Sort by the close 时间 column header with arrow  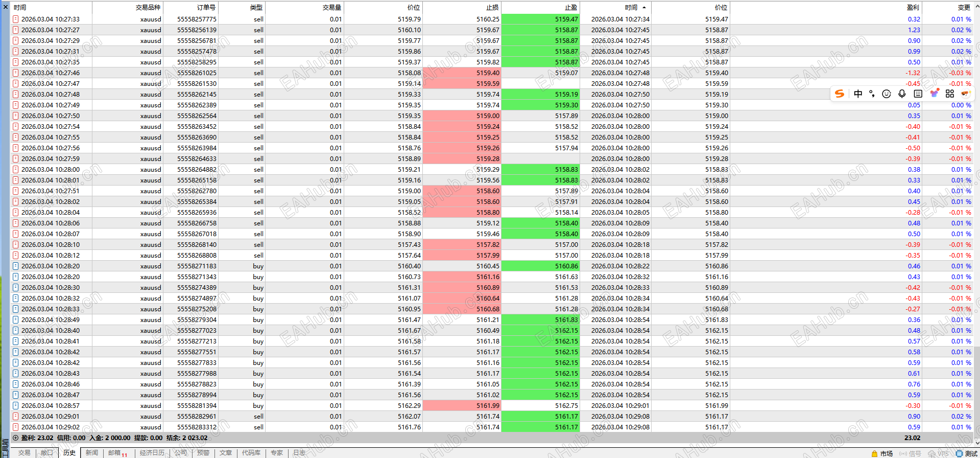pyautogui.click(x=616, y=8)
